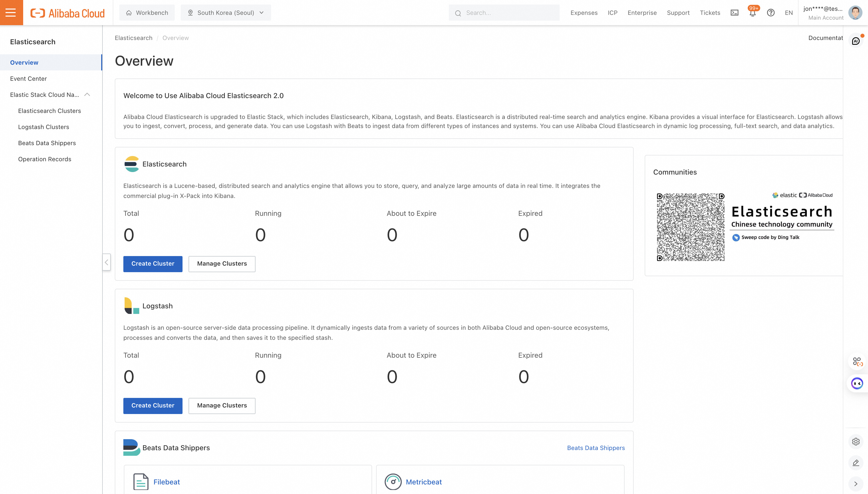Open the account menu jon****@tes...
The height and width of the screenshot is (494, 868).
823,13
